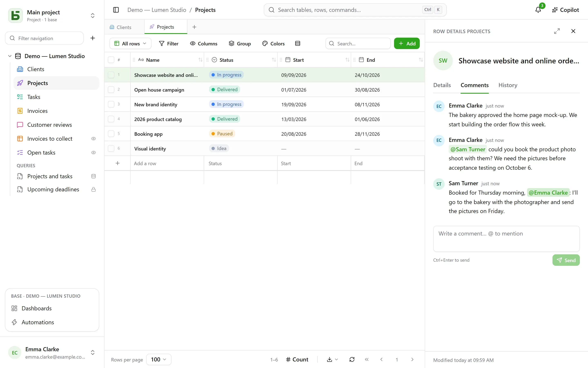
Task: Open the Group options
Action: pos(240,44)
